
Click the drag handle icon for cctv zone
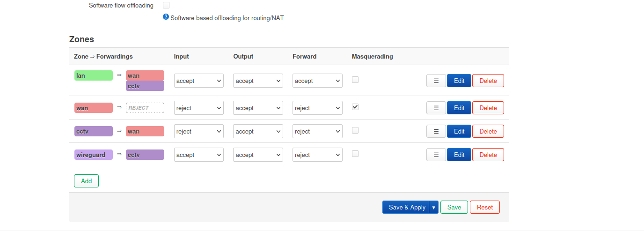[x=436, y=131]
